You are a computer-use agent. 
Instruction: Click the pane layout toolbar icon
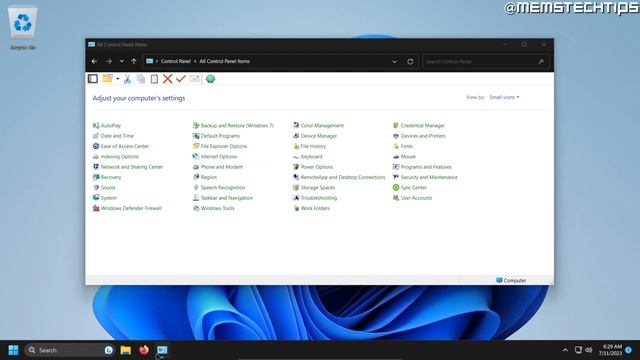(93, 79)
